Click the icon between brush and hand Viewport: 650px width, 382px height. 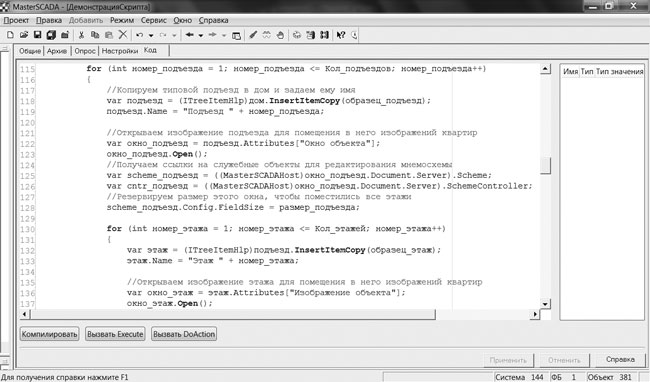(267, 35)
